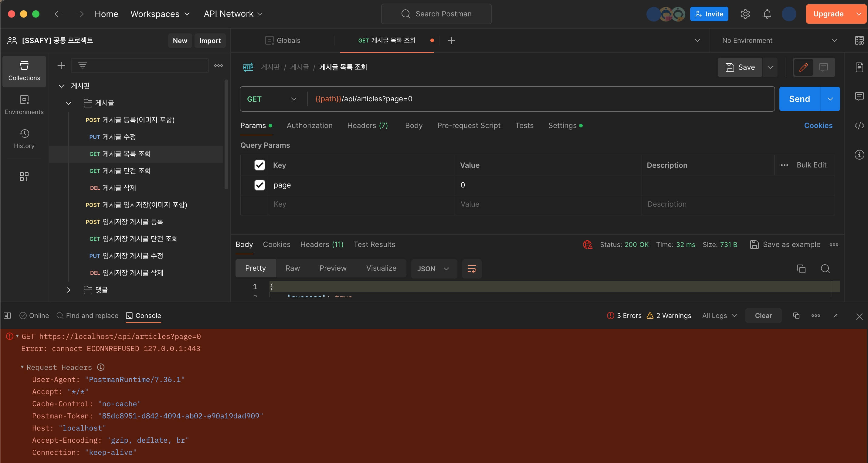Open the GET method dropdown

[272, 99]
